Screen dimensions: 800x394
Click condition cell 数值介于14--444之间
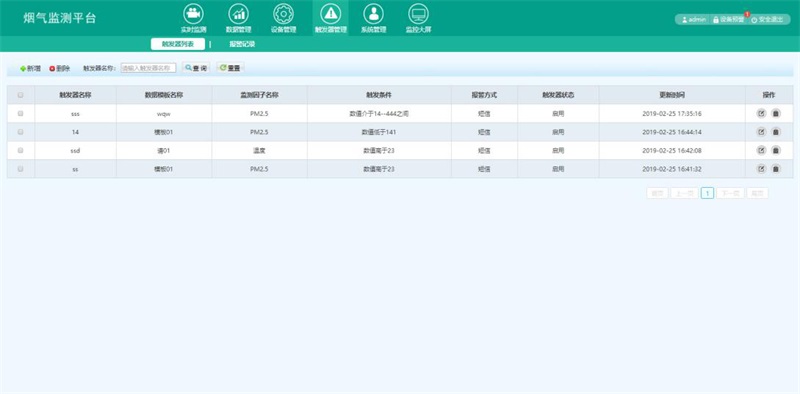tap(379, 114)
